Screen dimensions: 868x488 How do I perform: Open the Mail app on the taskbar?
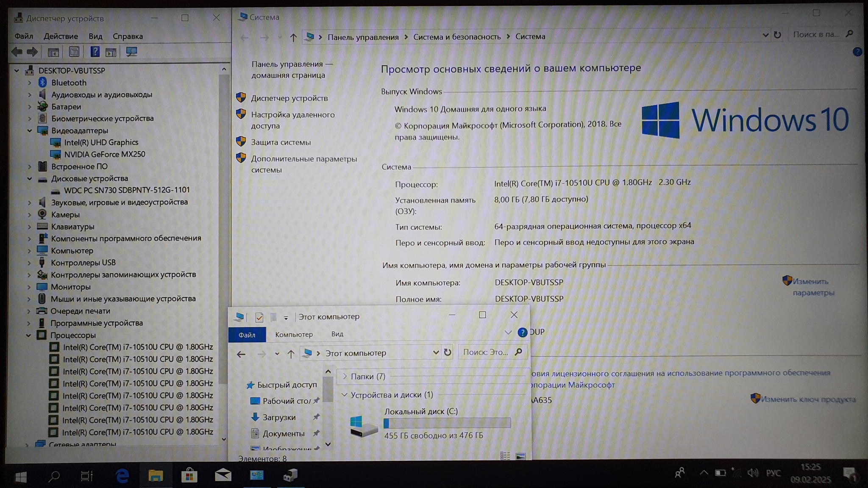[x=223, y=476]
